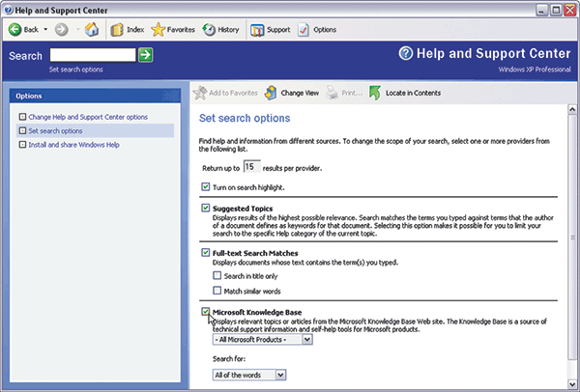Viewport: 580px width, 392px height.
Task: Click the Forward arrow icon
Action: pyautogui.click(x=62, y=30)
